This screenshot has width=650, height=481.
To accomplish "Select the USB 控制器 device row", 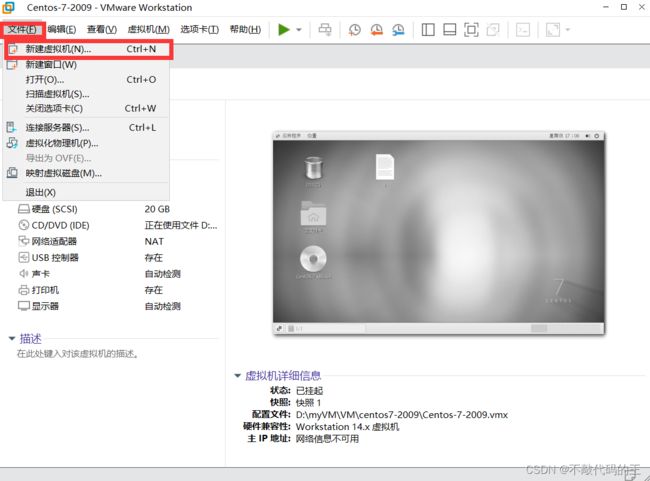I will tap(117, 258).
